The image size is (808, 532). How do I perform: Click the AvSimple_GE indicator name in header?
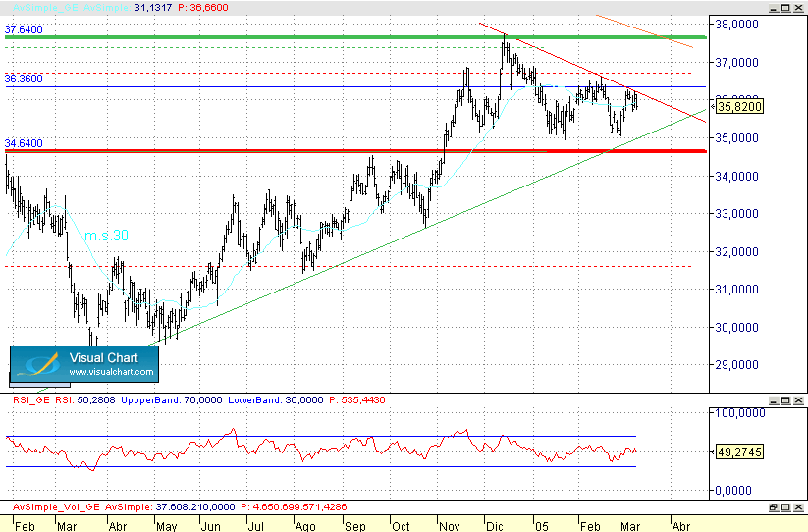(x=46, y=8)
